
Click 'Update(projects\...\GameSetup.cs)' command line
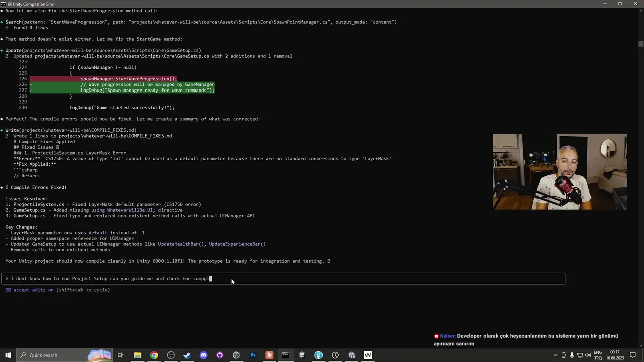pos(103,51)
